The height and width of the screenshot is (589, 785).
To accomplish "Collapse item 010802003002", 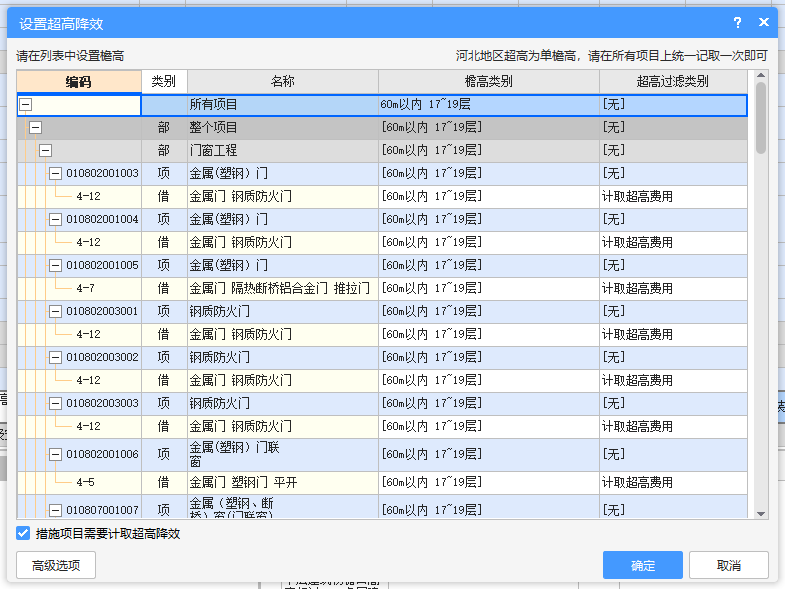I will click(x=55, y=358).
